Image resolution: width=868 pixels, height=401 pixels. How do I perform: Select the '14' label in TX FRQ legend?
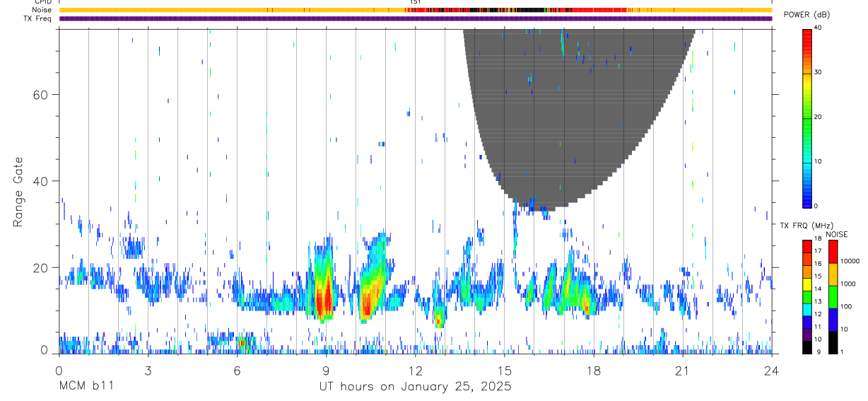pos(818,289)
